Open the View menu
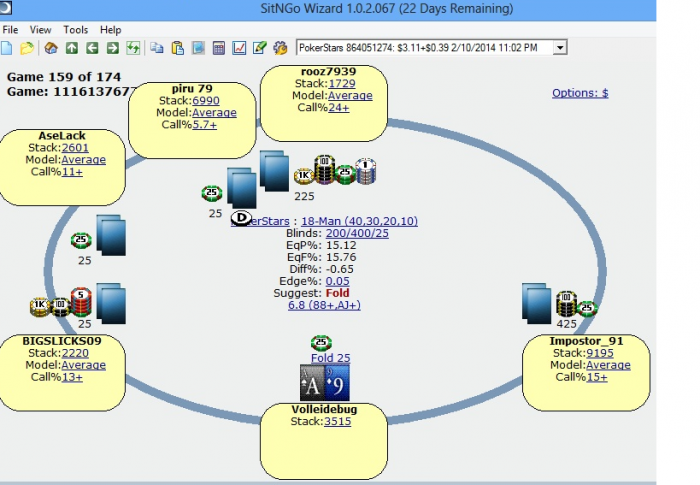Screen dimensions: 700x485 tap(40, 30)
